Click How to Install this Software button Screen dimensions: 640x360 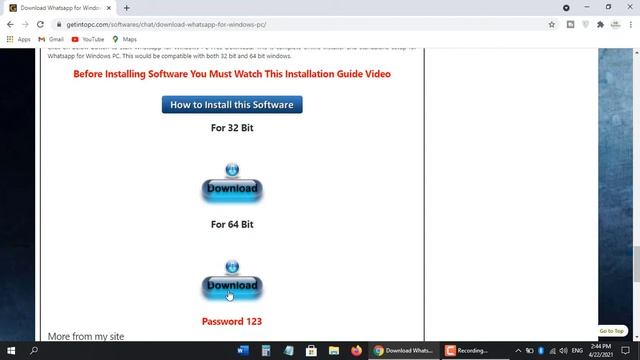tap(232, 104)
